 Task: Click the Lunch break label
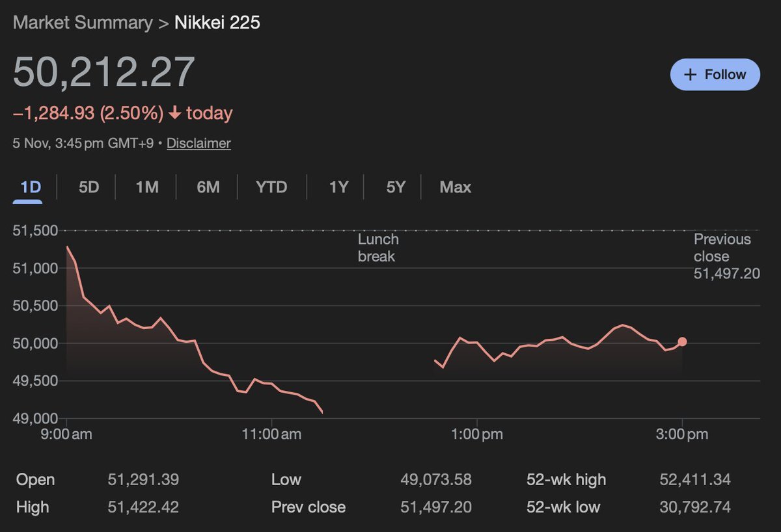point(378,248)
